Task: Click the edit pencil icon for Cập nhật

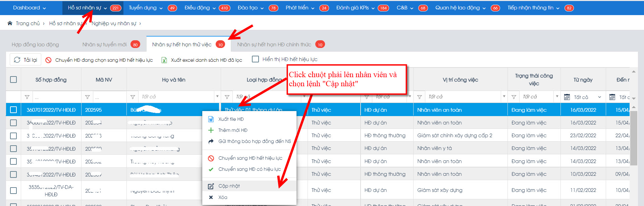Action: click(211, 186)
